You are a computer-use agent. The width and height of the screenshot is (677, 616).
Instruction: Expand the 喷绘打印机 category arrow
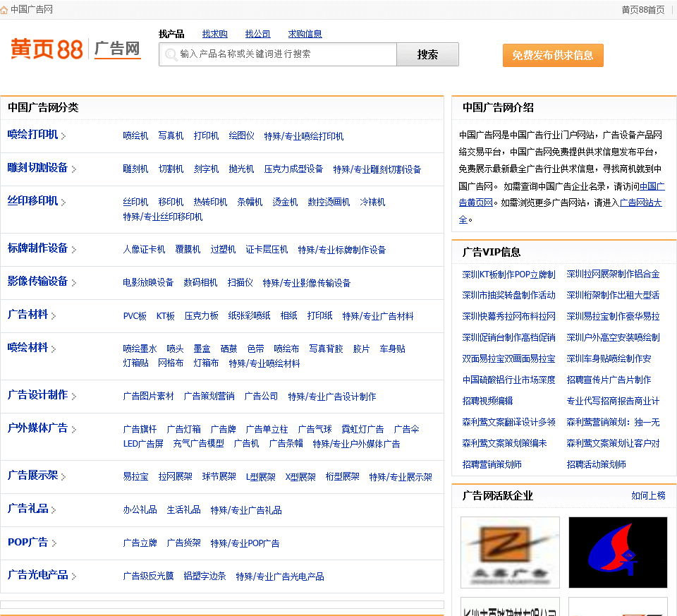point(63,136)
